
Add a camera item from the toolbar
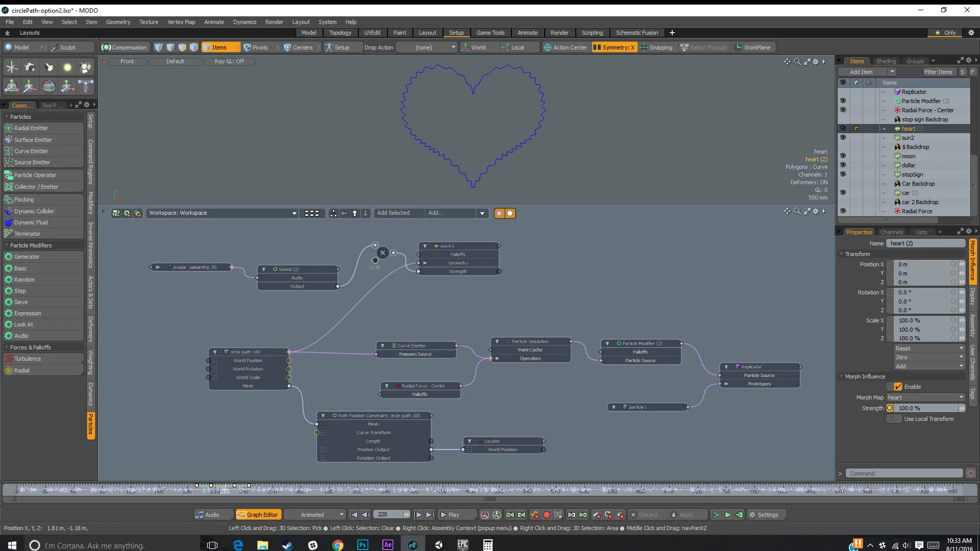tap(30, 67)
